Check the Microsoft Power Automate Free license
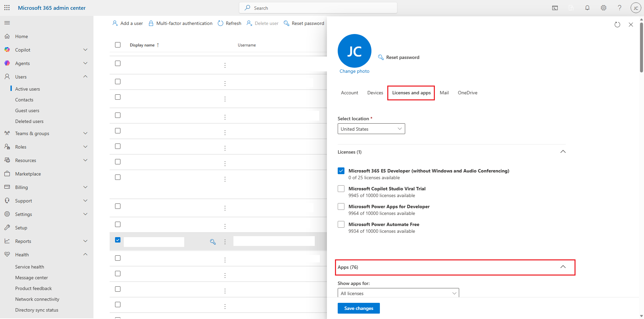This screenshot has height=319, width=644. pyautogui.click(x=341, y=224)
